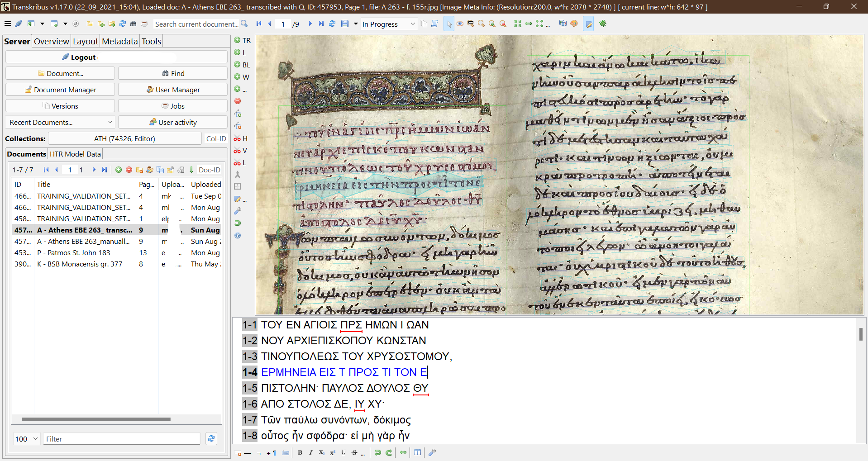Split shape horizontally with H tool
868x461 pixels.
[241, 138]
